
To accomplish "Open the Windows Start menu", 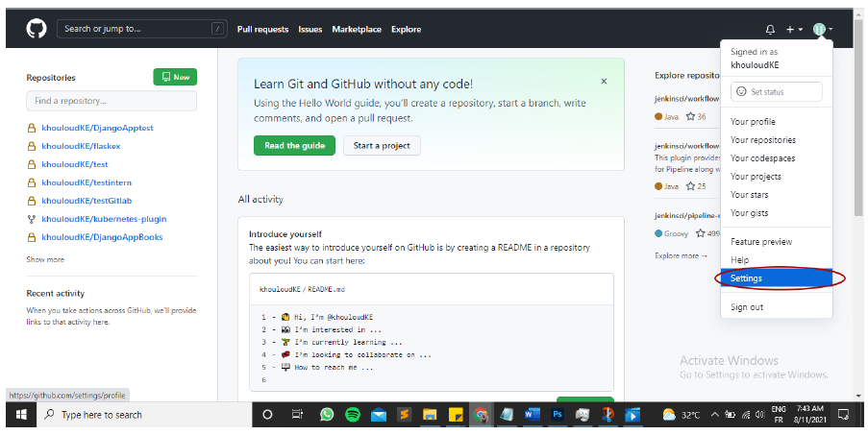I will pos(21,415).
